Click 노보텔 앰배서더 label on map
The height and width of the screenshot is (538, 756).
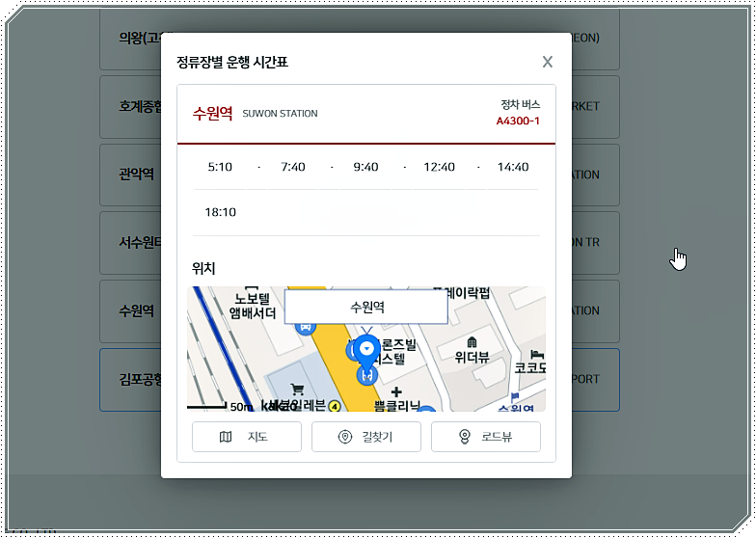coord(253,306)
